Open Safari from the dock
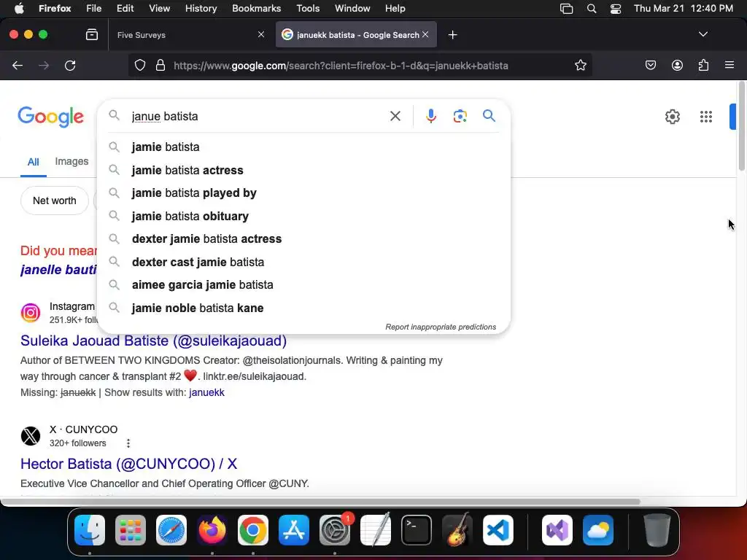 [x=171, y=530]
